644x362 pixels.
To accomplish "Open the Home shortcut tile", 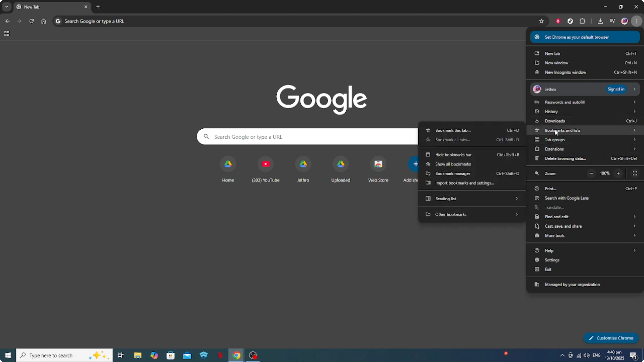I will [x=228, y=169].
